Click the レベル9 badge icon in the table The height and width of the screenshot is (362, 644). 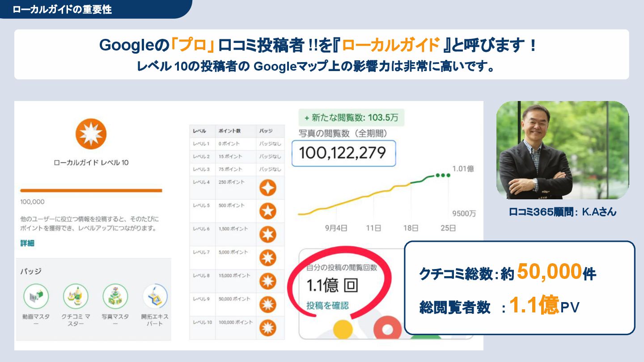tap(267, 304)
